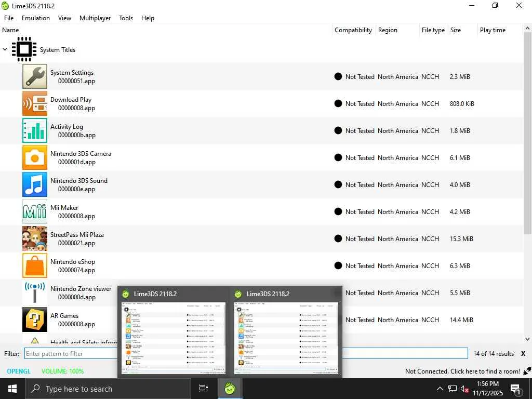Select the StreetPass Mii Plaza icon
Image resolution: width=532 pixels, height=399 pixels.
point(35,238)
